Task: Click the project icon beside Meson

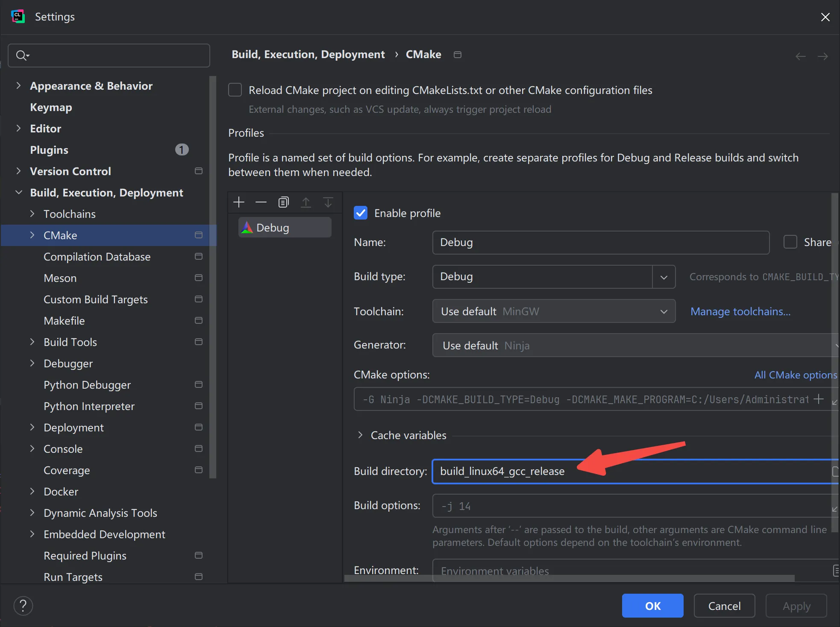Action: (x=199, y=278)
